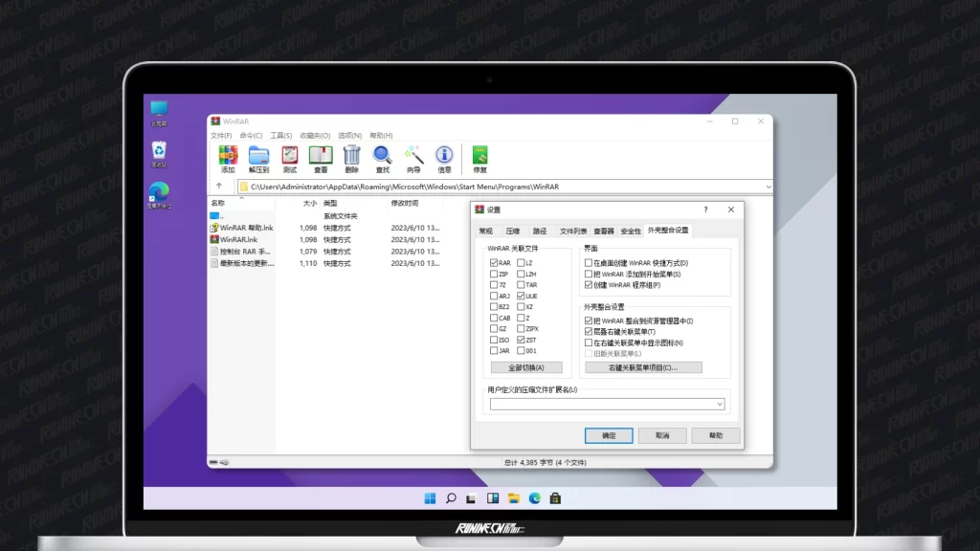Select the 测试 (Test) toolbar icon
Viewport: 980px width, 551px height.
[290, 158]
